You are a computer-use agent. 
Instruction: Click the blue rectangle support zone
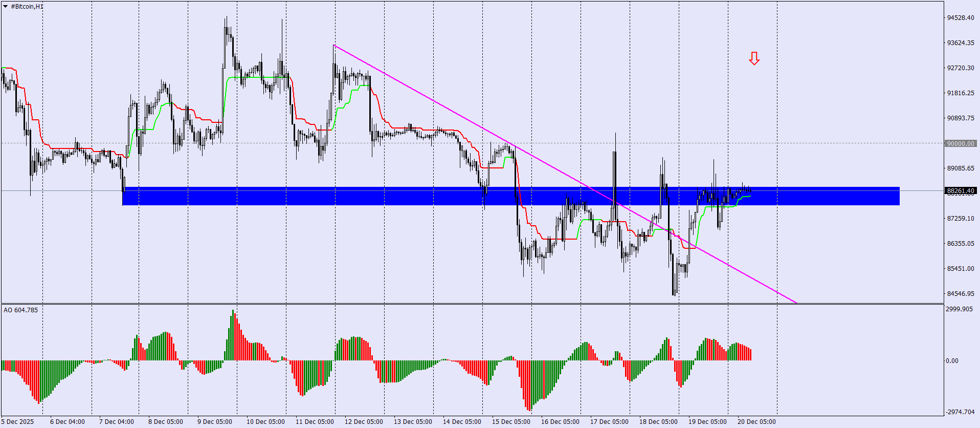click(511, 196)
